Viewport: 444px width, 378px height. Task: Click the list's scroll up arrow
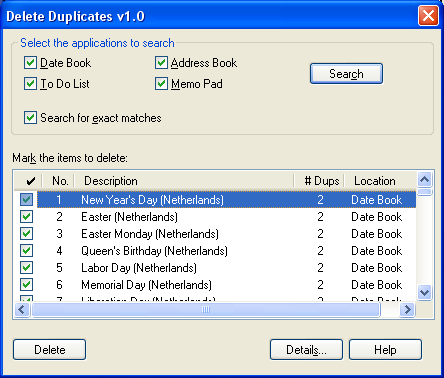(425, 180)
